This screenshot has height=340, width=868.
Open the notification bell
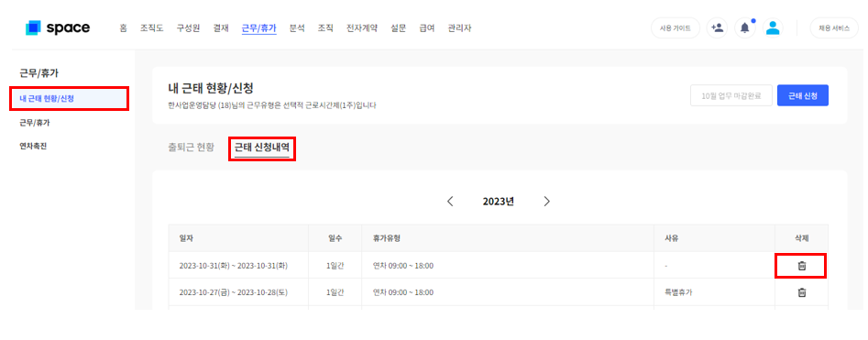tap(745, 27)
